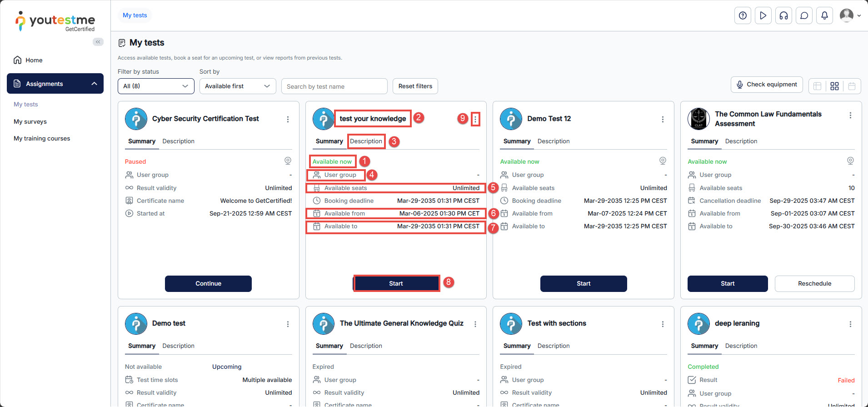Screen dimensions: 868x407
Task: Click the play video tutorial icon
Action: point(763,15)
